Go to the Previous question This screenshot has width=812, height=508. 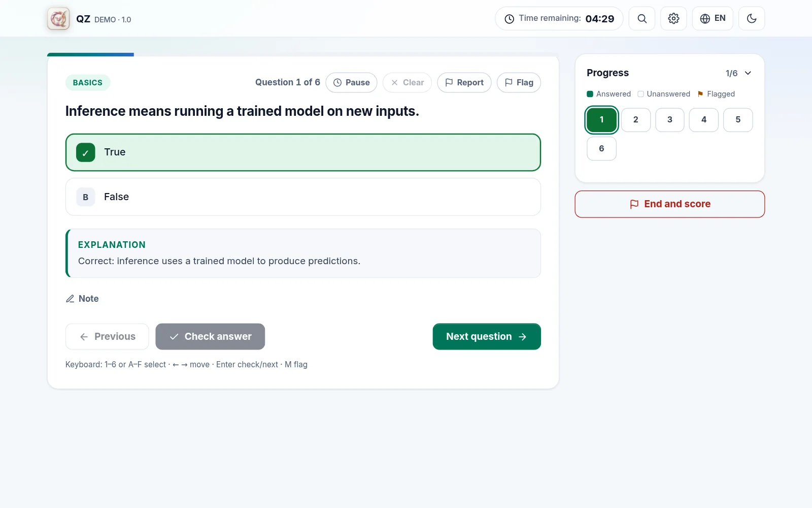click(107, 336)
